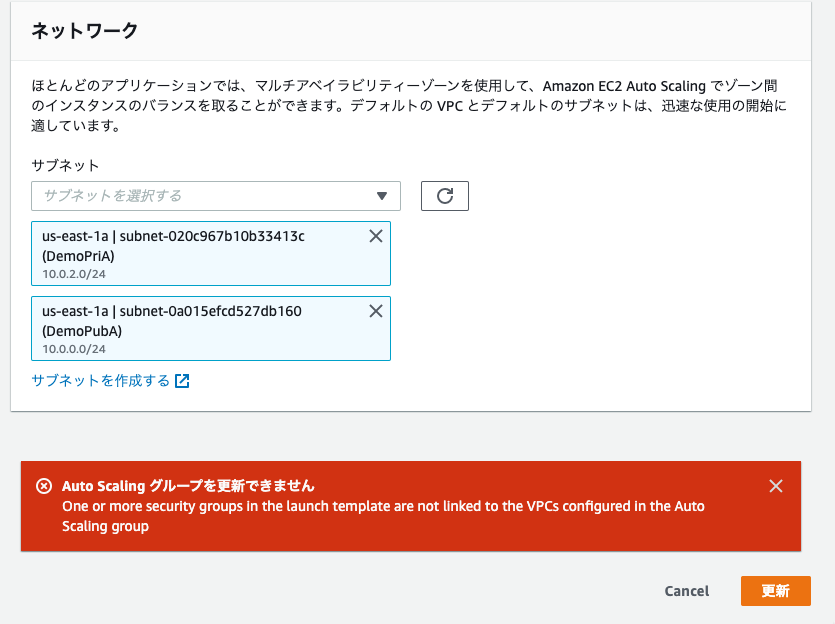Click the 10.0.0.0/24 CIDR text

coord(74,349)
